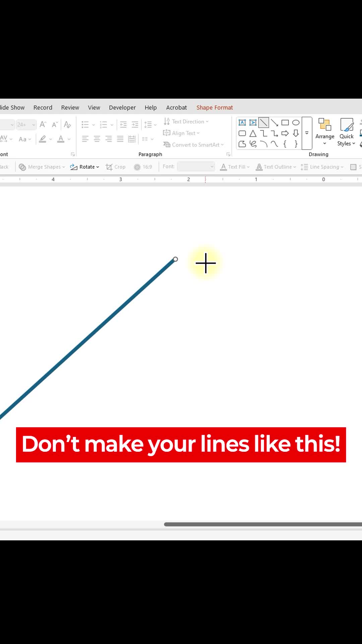Select the Elbow Arrow Connector shape

point(275,133)
